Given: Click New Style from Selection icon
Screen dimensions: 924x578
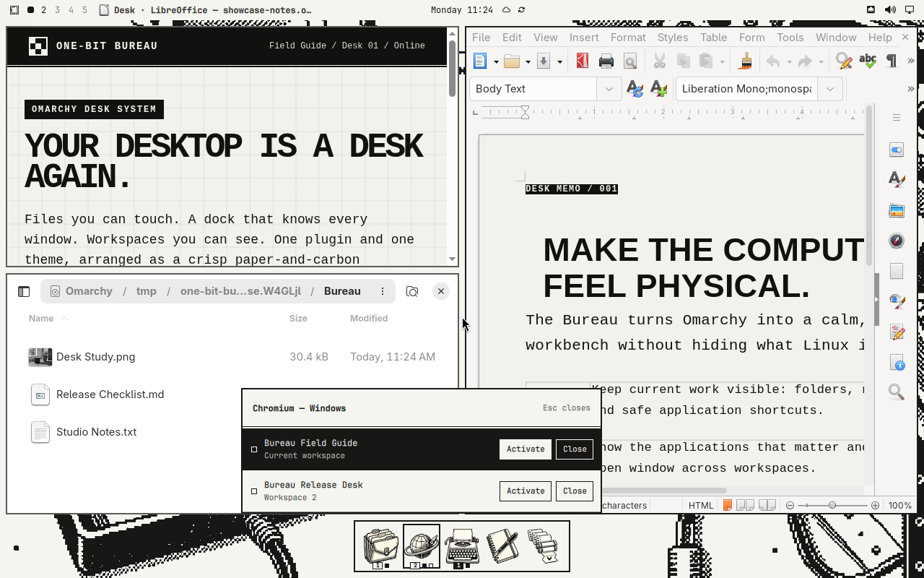Looking at the screenshot, I should tap(658, 89).
